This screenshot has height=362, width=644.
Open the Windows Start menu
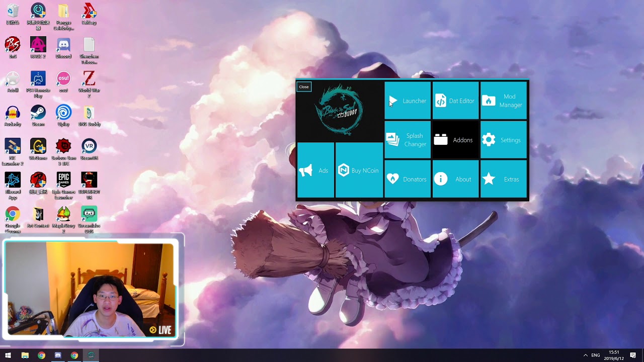(8, 355)
